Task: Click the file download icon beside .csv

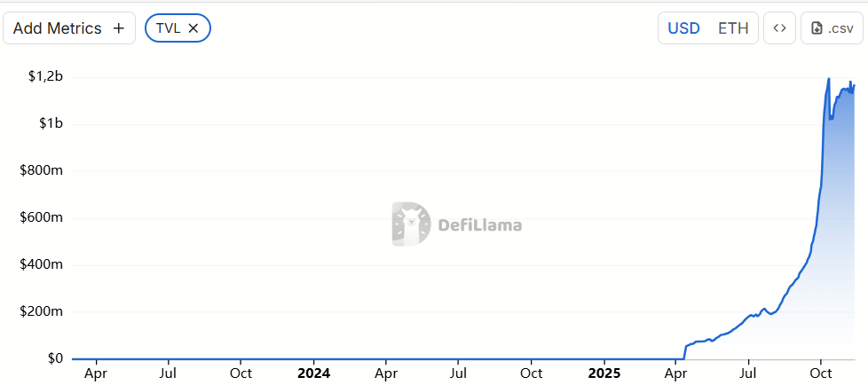Action: pos(816,28)
